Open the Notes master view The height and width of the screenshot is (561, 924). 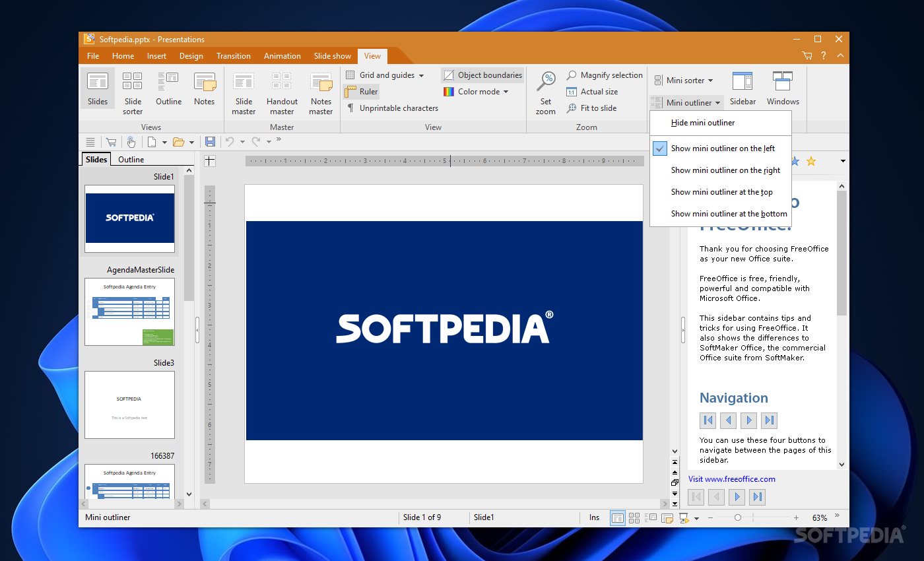point(321,93)
